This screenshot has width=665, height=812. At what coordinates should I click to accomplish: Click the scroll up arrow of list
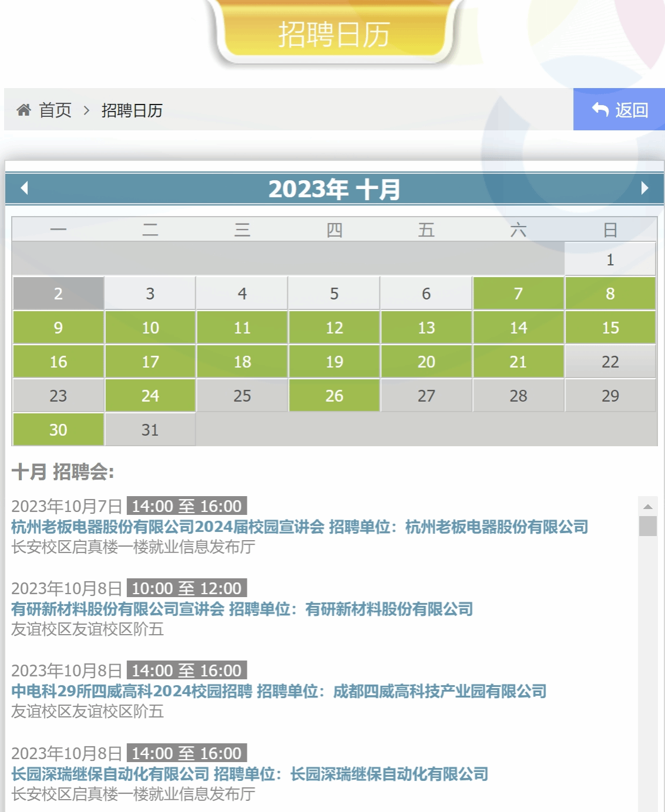tap(647, 506)
